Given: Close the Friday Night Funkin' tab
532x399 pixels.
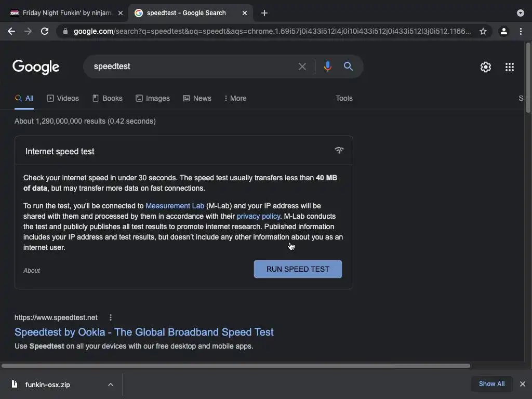Looking at the screenshot, I should pyautogui.click(x=121, y=13).
